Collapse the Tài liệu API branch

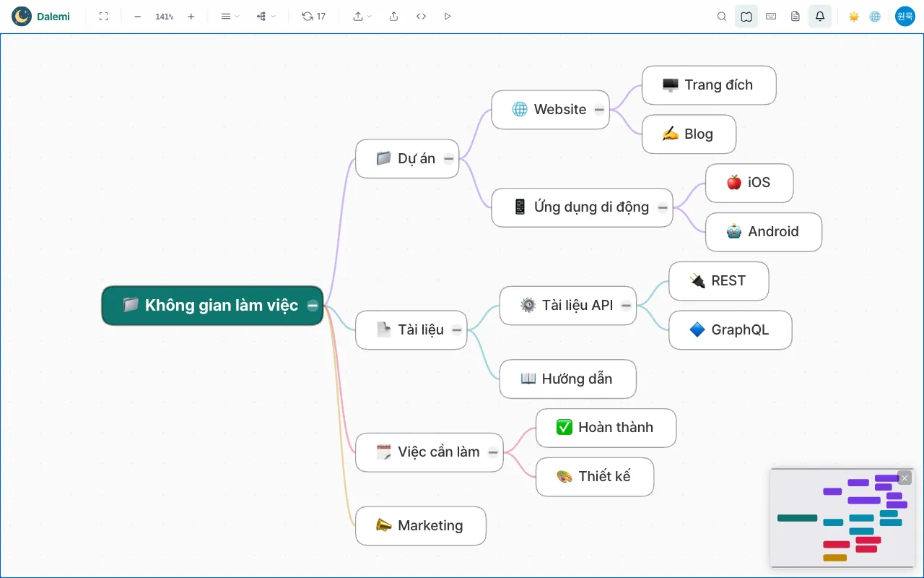[x=627, y=306]
